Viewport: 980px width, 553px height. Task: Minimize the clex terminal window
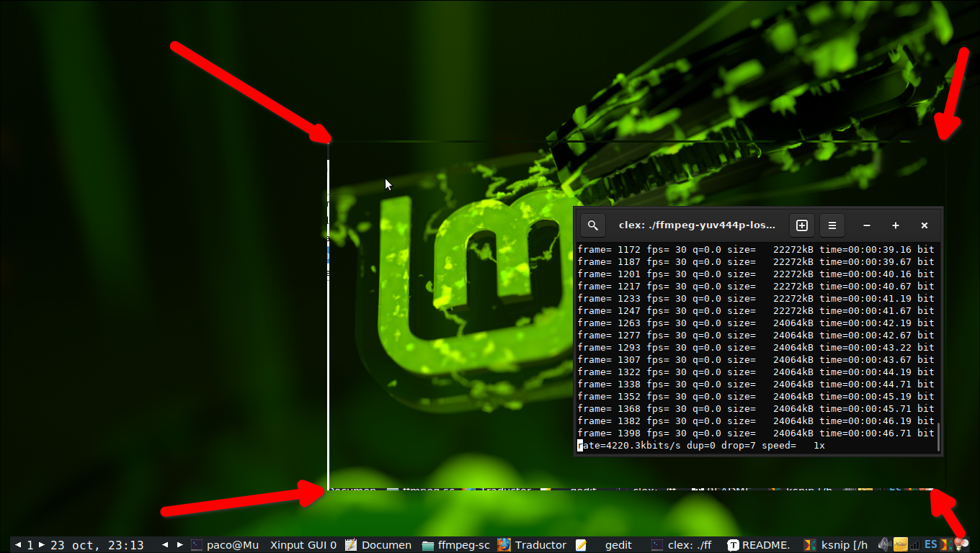[x=867, y=225]
